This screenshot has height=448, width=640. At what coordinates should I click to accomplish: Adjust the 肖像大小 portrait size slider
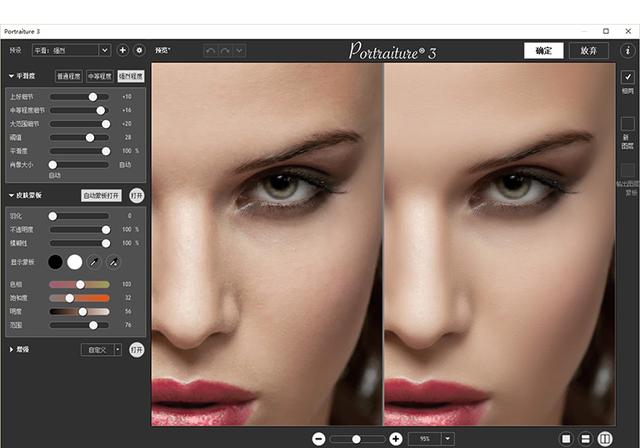coord(80,164)
